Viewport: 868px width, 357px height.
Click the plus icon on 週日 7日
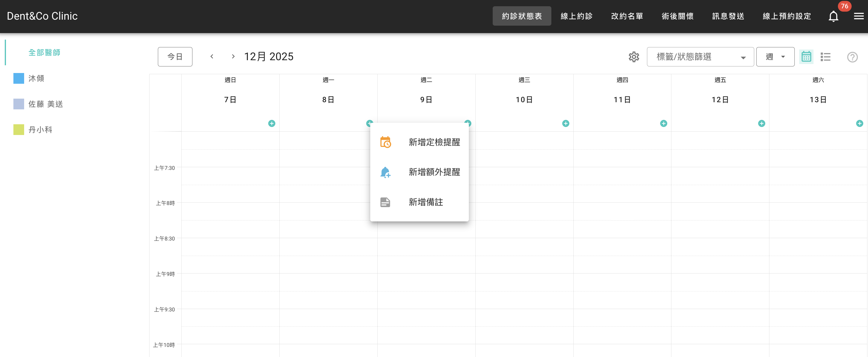[272, 123]
